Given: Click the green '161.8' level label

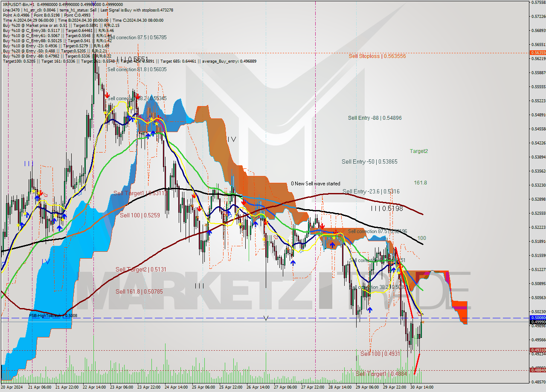Looking at the screenshot, I should coord(420,183).
